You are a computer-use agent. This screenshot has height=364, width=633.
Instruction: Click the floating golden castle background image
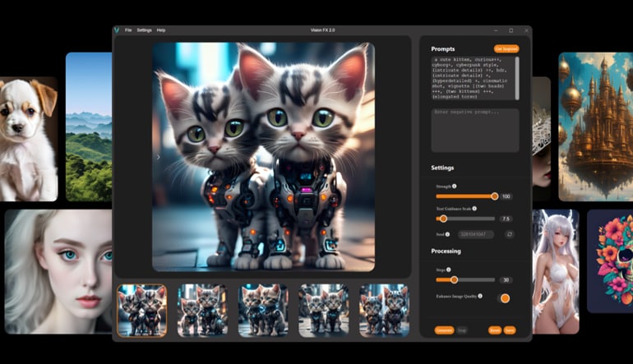[595, 127]
